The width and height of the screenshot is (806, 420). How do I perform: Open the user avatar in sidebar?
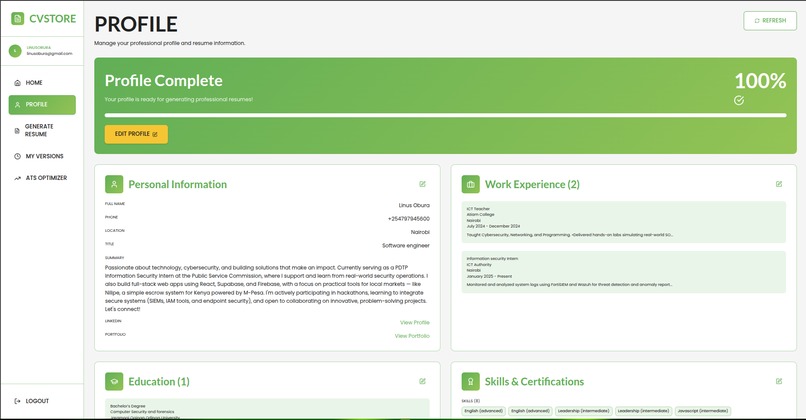(15, 50)
